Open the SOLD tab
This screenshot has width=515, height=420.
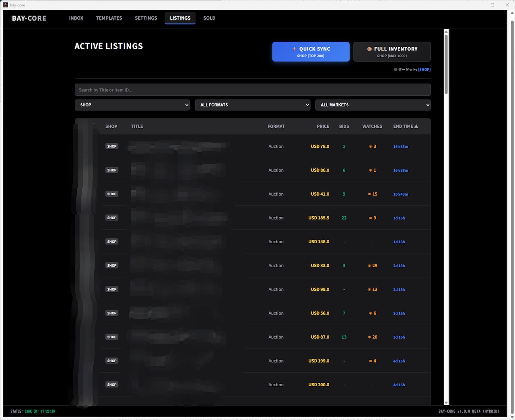pyautogui.click(x=209, y=18)
